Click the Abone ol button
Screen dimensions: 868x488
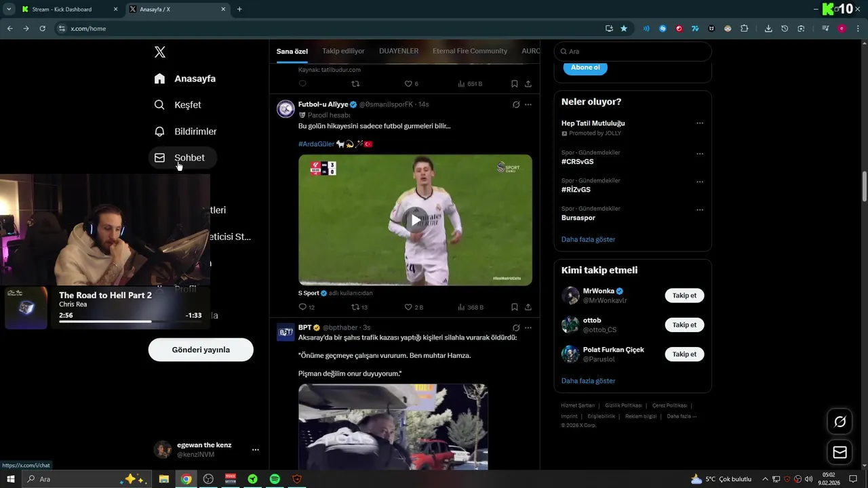point(585,67)
